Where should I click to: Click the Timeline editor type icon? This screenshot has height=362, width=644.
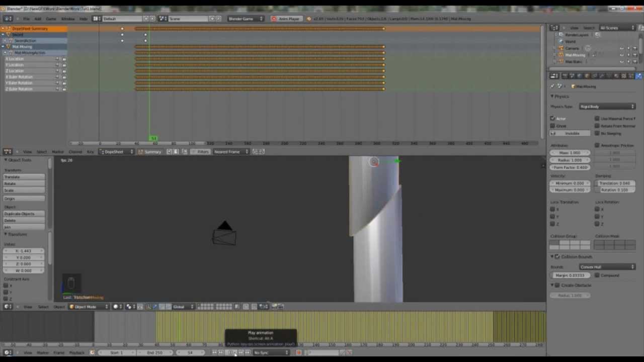coord(7,352)
